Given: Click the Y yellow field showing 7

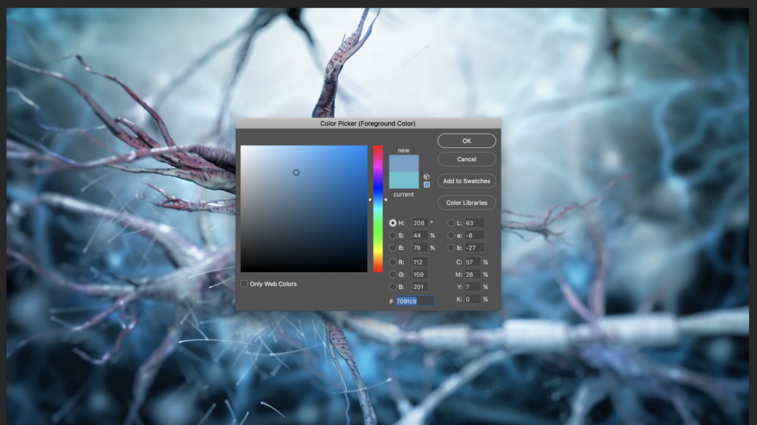Looking at the screenshot, I should click(472, 287).
